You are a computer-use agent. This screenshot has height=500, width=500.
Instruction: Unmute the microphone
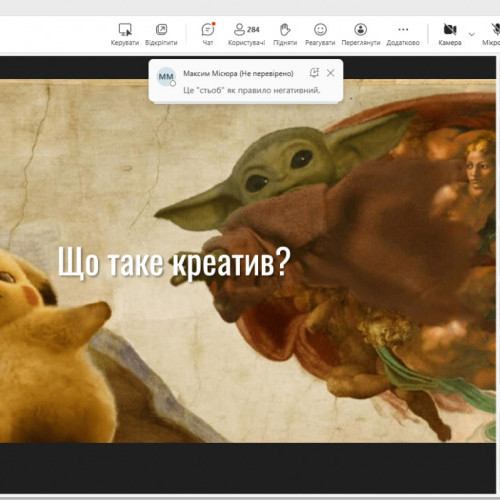(x=493, y=34)
